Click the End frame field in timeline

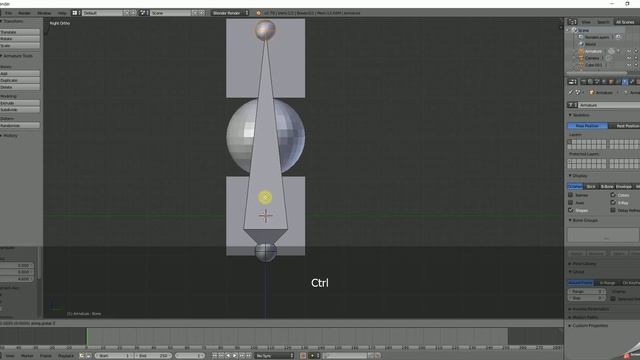(x=153, y=356)
